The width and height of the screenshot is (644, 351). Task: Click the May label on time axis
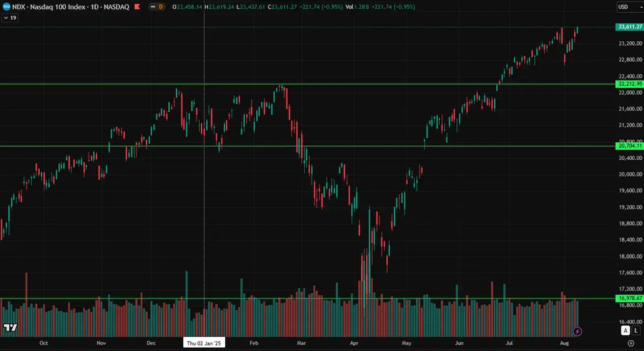(406, 343)
